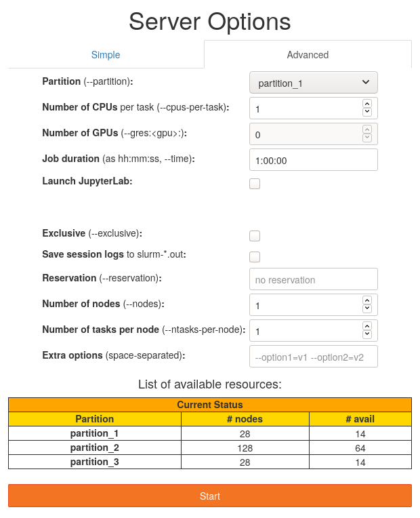The width and height of the screenshot is (420, 518).
Task: Click the down arrow on Number of CPUs
Action: point(367,112)
